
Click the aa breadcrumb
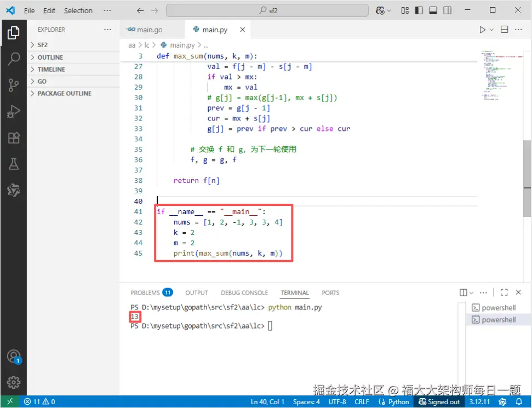click(131, 45)
